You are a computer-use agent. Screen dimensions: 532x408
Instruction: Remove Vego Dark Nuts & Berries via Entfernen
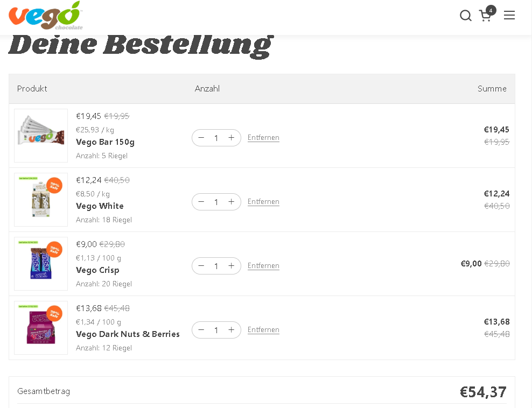(x=263, y=330)
